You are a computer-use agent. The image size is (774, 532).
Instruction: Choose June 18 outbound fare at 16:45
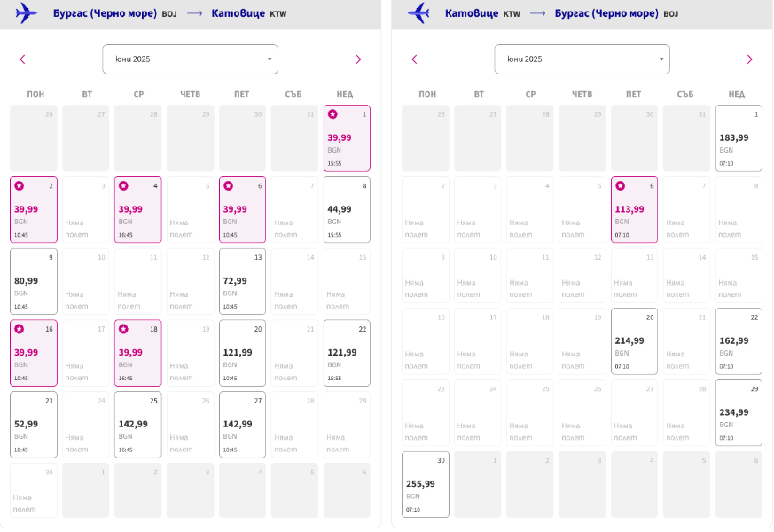coord(138,353)
